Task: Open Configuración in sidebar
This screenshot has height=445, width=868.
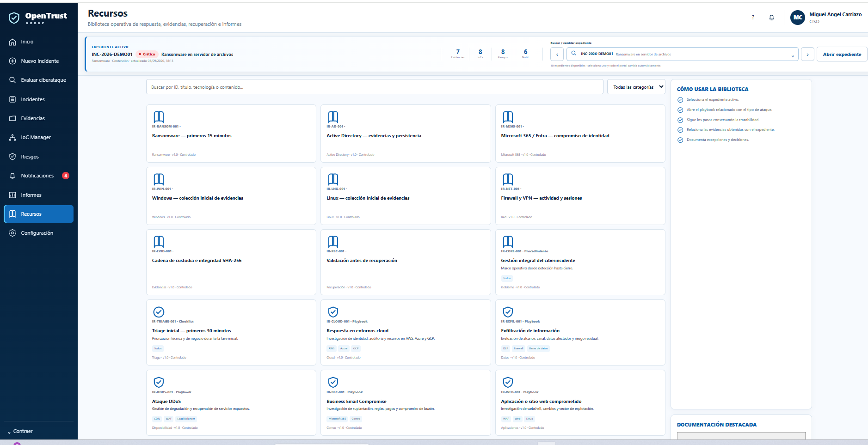Action: click(x=38, y=233)
